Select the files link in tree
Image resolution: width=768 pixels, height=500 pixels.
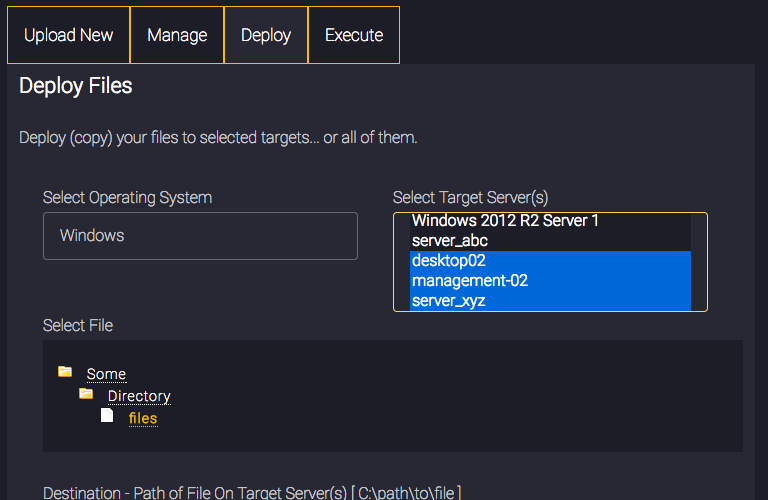[x=143, y=418]
